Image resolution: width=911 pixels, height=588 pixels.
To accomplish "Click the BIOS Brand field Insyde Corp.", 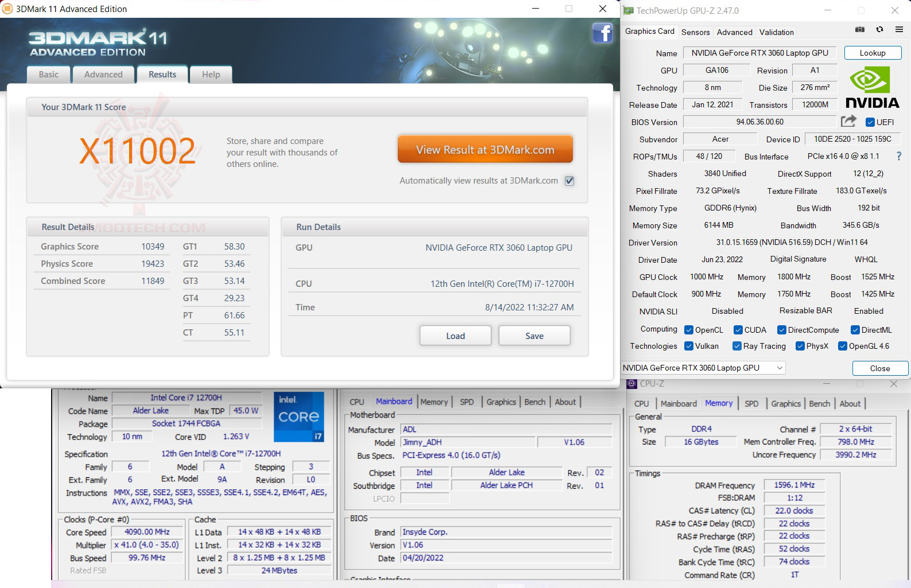I will point(506,532).
